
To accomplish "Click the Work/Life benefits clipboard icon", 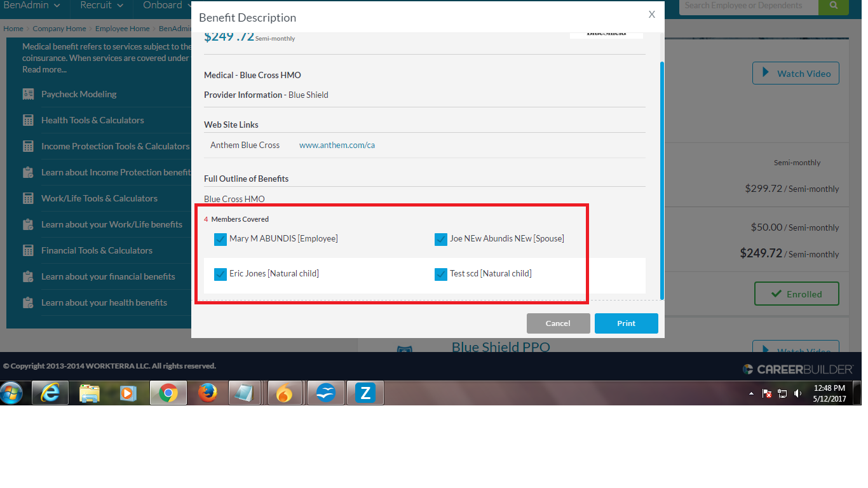I will click(28, 224).
